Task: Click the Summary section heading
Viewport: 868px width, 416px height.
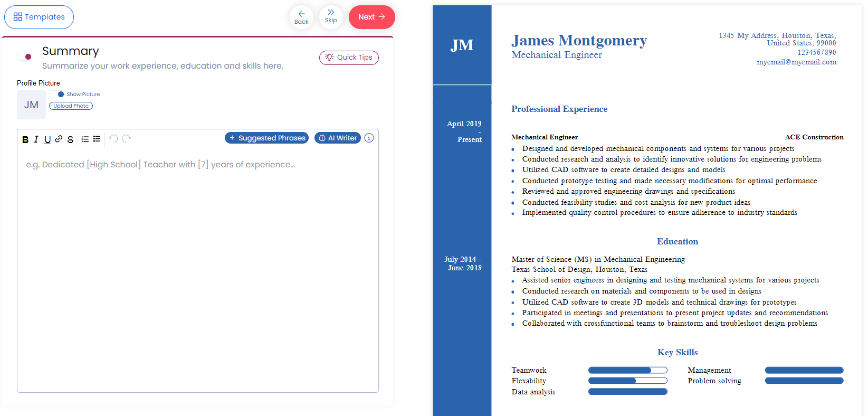Action: pos(71,51)
